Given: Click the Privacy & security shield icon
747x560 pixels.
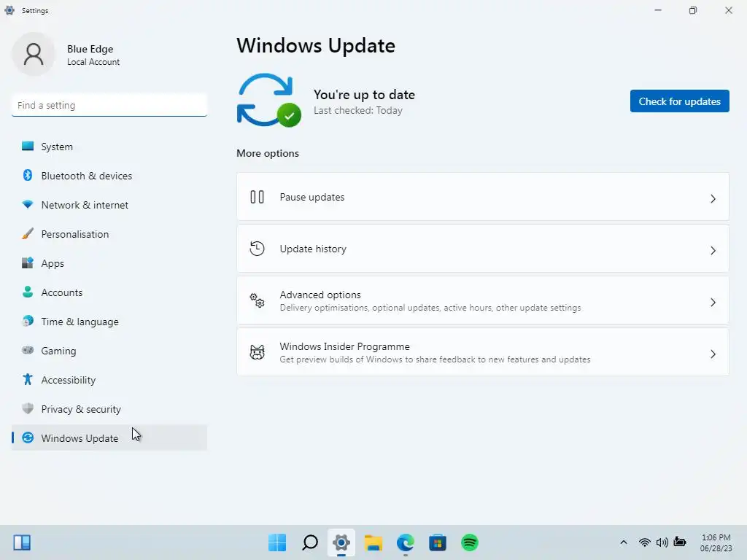Looking at the screenshot, I should click(28, 408).
